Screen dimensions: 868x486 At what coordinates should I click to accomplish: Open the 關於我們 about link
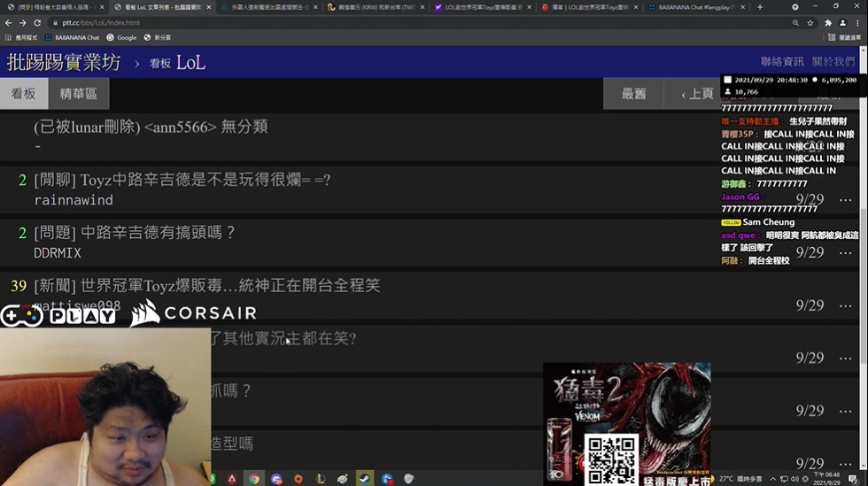833,61
